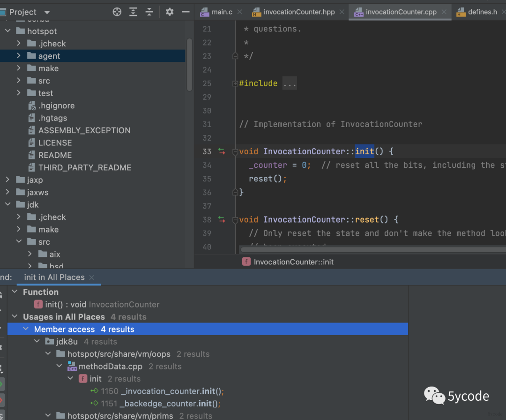506x420 pixels.
Task: Close the 'init in All Places' tab
Action: (92, 277)
